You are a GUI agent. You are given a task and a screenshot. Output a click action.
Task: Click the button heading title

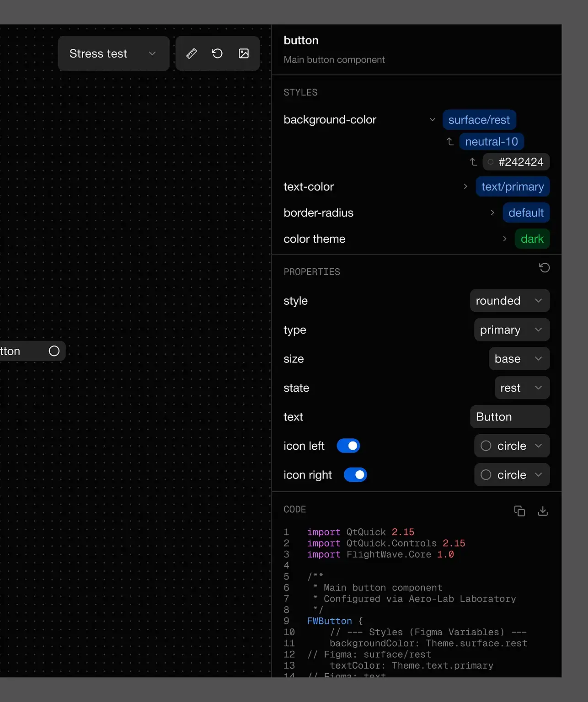301,40
